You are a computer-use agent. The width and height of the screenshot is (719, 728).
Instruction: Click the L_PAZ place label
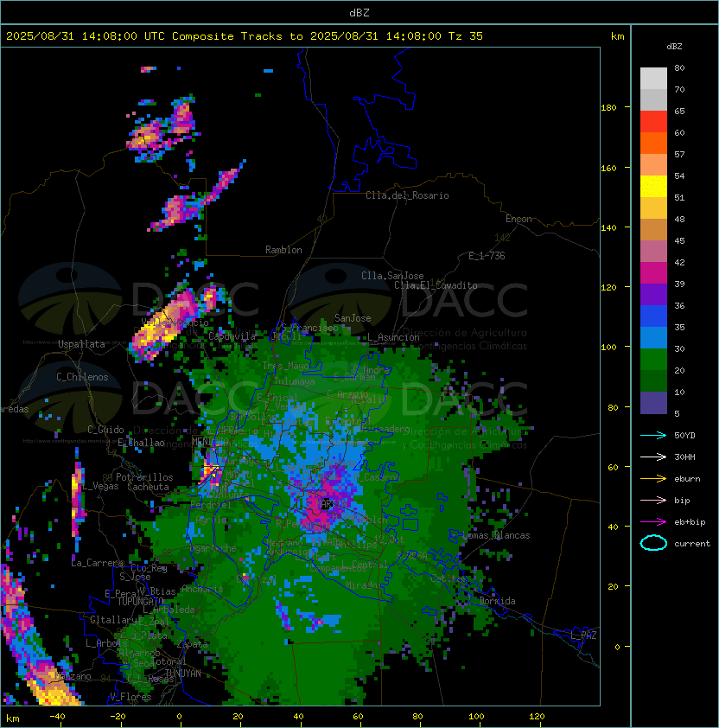point(583,635)
